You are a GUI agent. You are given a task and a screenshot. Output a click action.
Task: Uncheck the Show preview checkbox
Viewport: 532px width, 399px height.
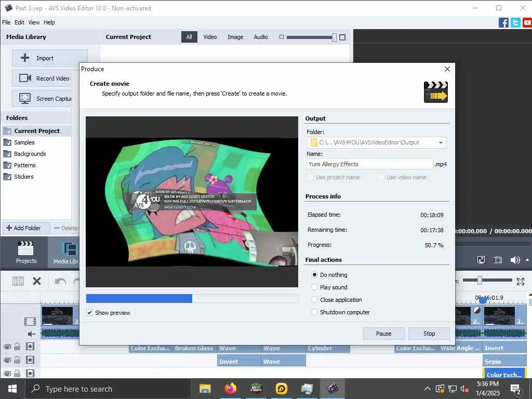click(x=89, y=312)
